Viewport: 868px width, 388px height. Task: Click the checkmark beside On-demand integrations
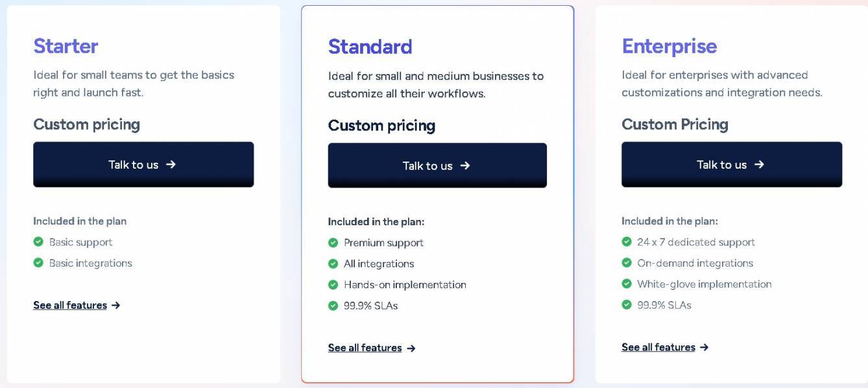[x=627, y=263]
